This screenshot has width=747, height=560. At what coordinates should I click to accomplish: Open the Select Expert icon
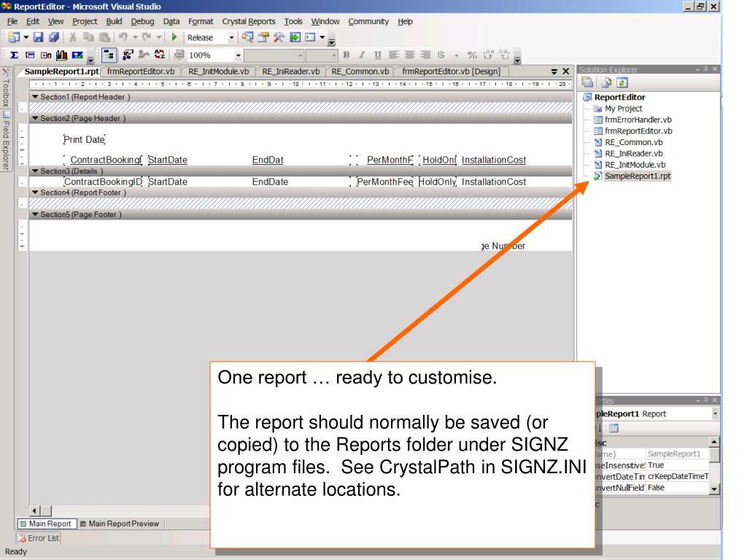[x=128, y=55]
